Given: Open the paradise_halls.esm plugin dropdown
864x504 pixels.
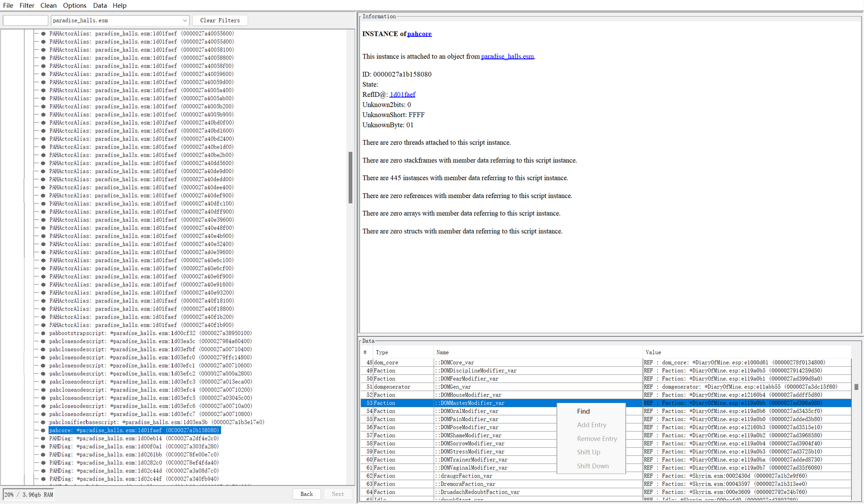Looking at the screenshot, I should pos(120,20).
